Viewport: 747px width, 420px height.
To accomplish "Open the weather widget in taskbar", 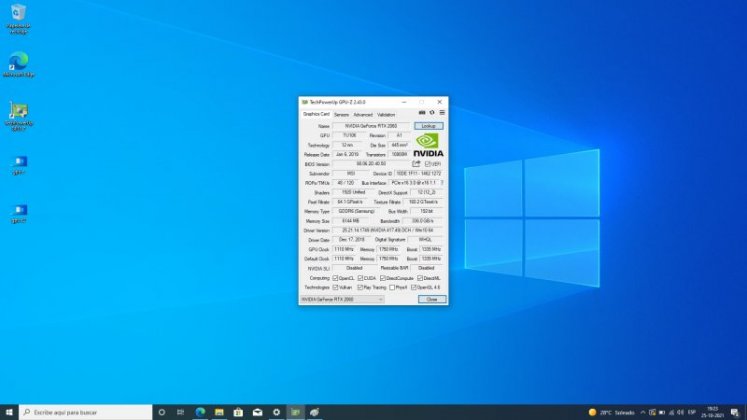I will click(612, 412).
